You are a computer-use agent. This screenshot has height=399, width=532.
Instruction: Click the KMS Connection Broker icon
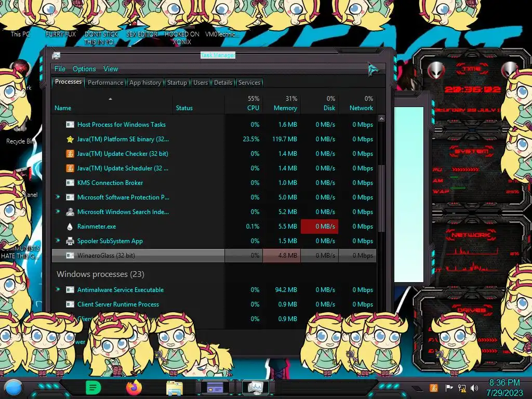(70, 183)
